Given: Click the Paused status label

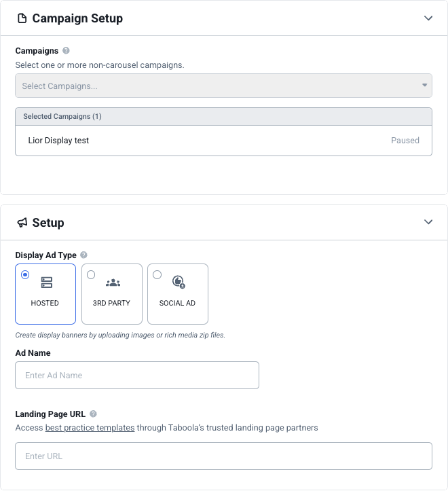Looking at the screenshot, I should [x=405, y=141].
